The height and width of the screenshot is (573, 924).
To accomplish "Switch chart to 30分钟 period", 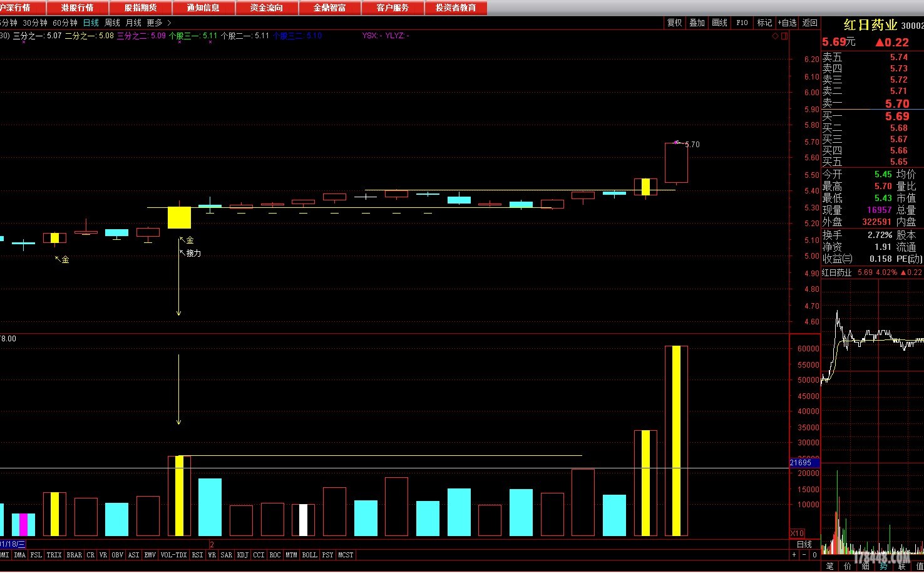I will tap(35, 23).
